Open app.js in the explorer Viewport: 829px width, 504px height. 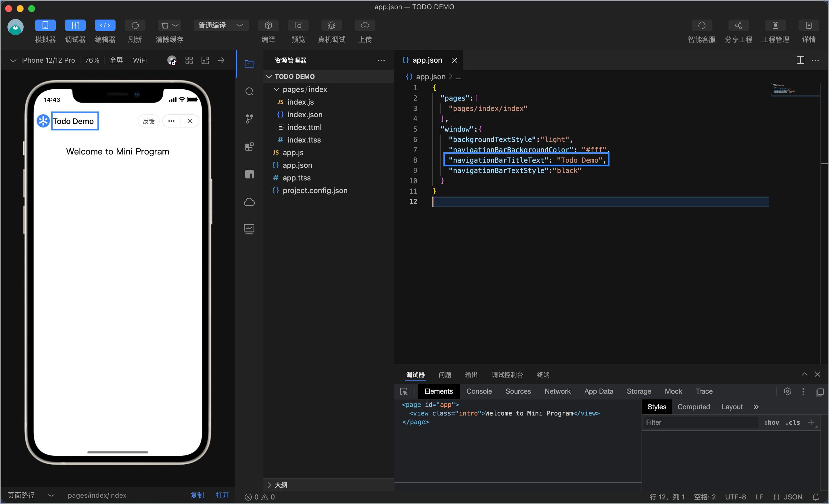[293, 153]
